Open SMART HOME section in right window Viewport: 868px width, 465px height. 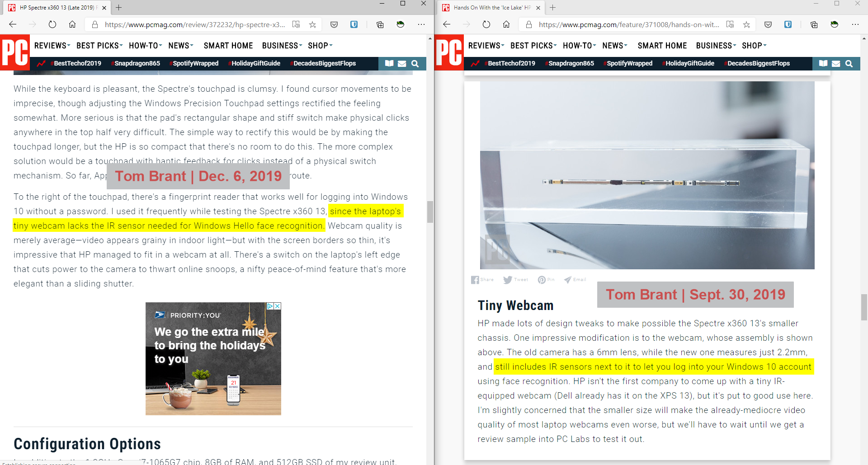pos(662,46)
